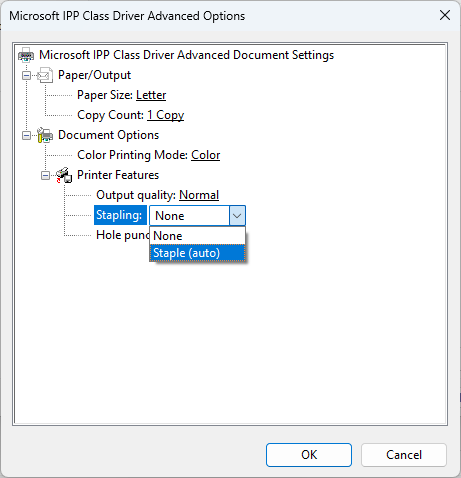Select the Printer Features node label

[x=118, y=175]
